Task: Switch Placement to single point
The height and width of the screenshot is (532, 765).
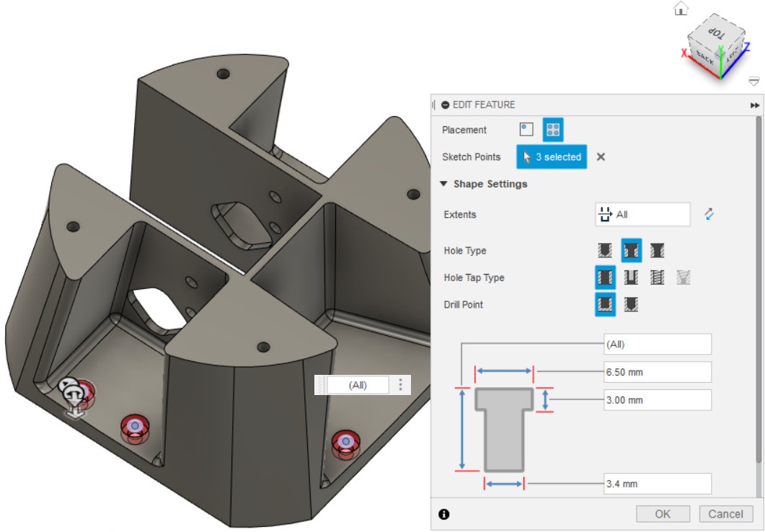Action: 526,130
